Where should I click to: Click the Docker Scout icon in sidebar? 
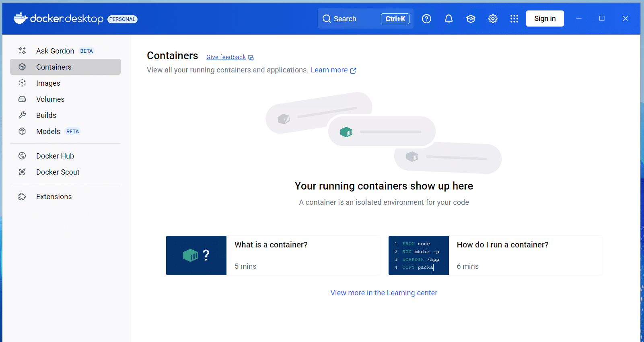[22, 172]
